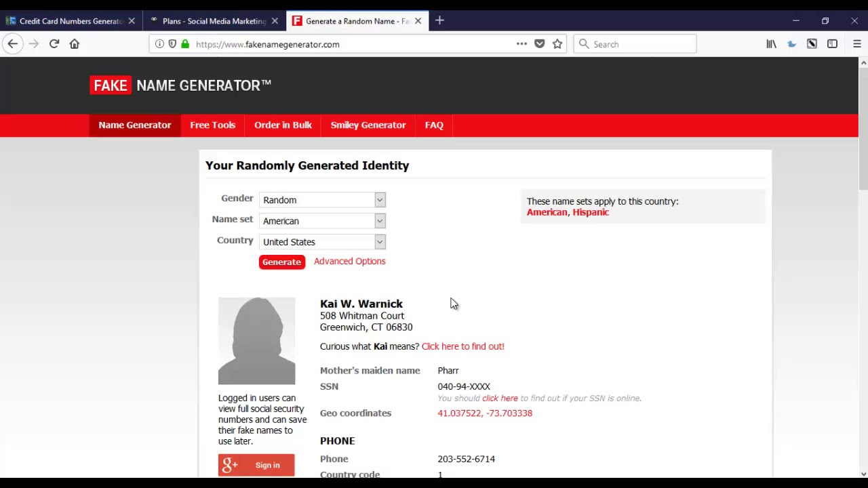Image resolution: width=868 pixels, height=488 pixels.
Task: Open the Smiley Generator nav item
Action: (x=368, y=125)
